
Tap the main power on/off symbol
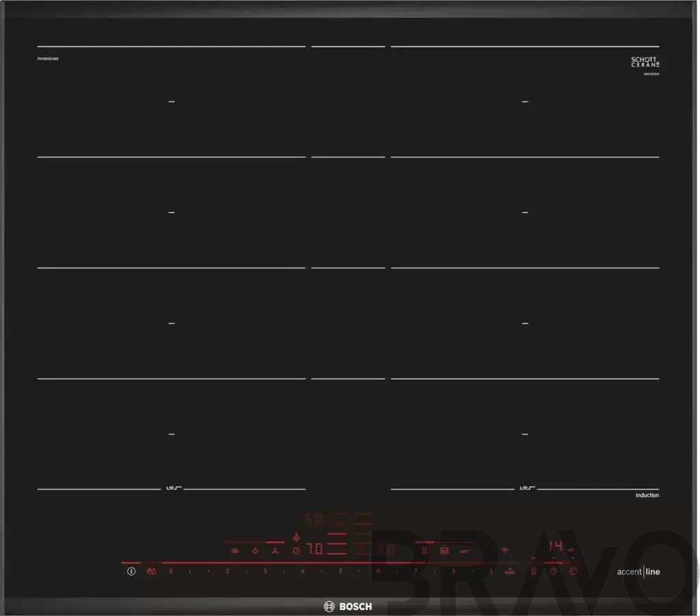click(131, 572)
